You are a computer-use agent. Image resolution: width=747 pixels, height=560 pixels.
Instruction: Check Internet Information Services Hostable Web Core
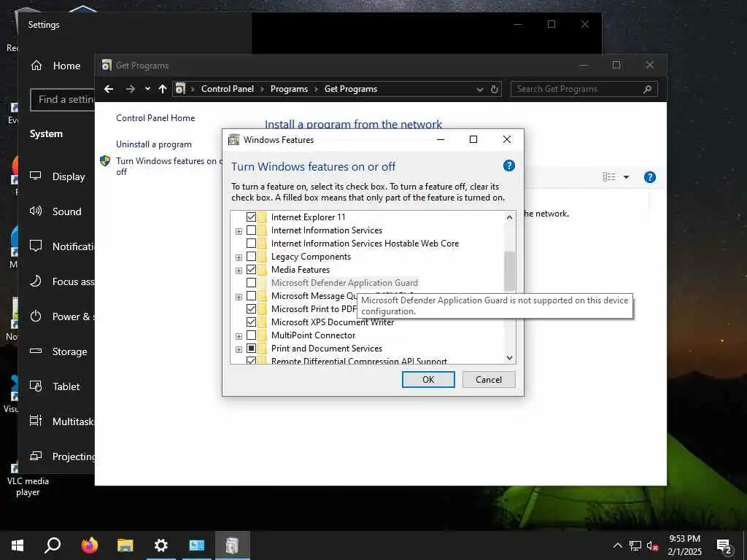point(251,244)
